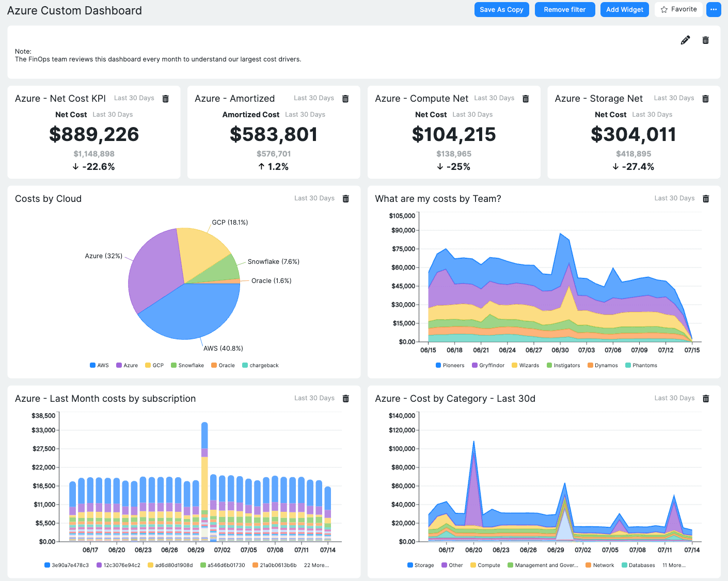
Task: Delete the dashboard note using its trash icon
Action: [x=705, y=40]
